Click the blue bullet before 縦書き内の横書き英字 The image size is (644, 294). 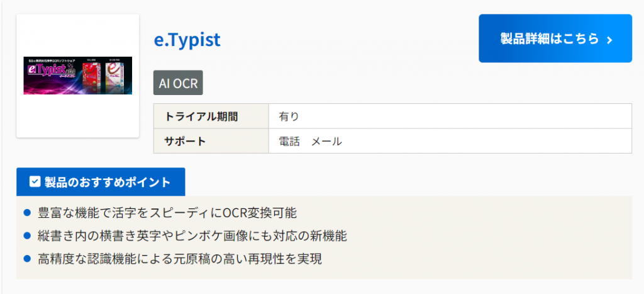click(x=27, y=235)
